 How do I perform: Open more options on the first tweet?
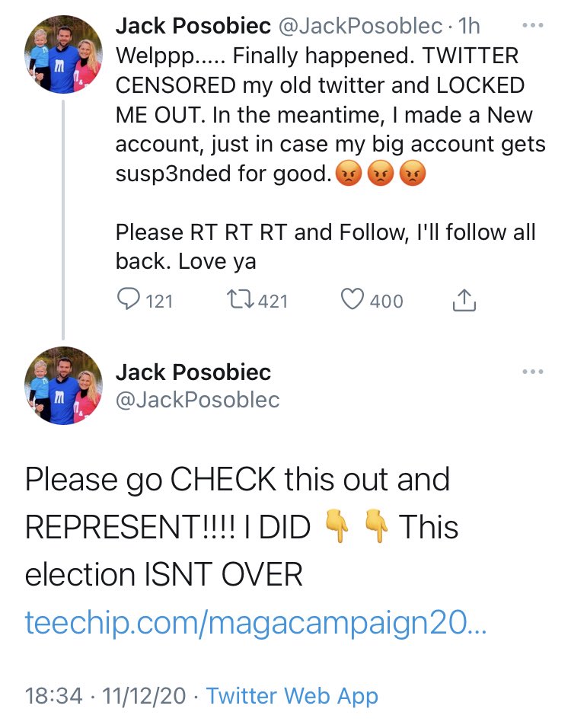coord(533,25)
